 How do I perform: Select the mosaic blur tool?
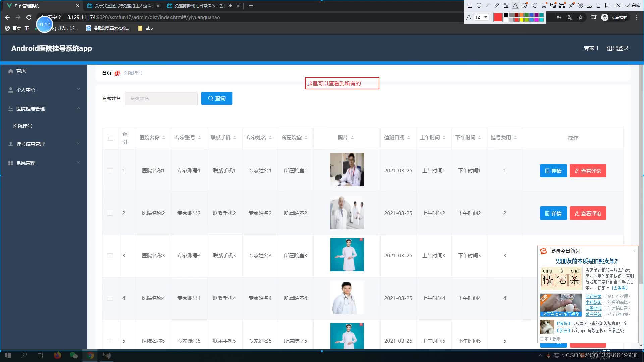(506, 5)
